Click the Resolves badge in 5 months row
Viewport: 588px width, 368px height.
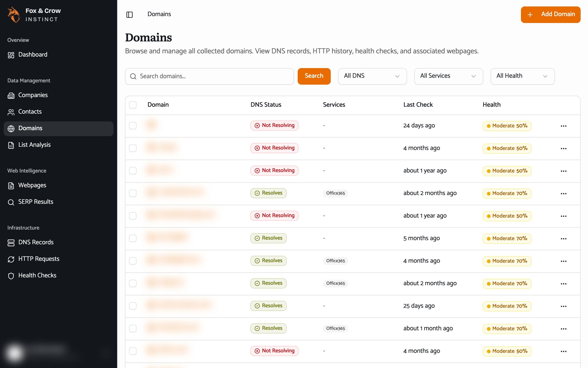tap(268, 238)
